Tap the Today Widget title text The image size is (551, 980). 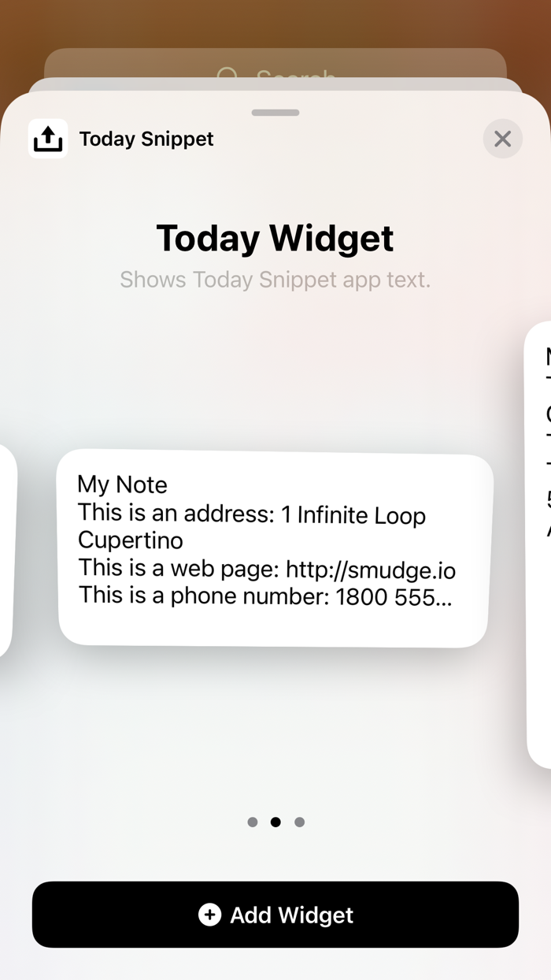[275, 238]
